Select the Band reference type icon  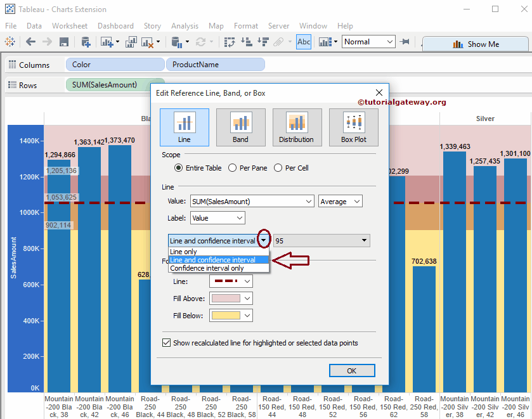click(240, 127)
